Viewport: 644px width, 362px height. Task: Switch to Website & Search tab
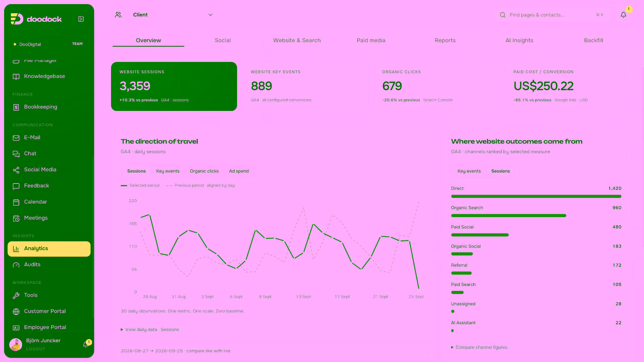[x=297, y=40]
